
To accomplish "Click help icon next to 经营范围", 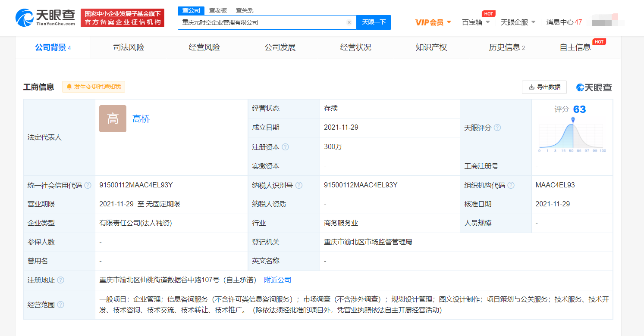I will coord(60,305).
